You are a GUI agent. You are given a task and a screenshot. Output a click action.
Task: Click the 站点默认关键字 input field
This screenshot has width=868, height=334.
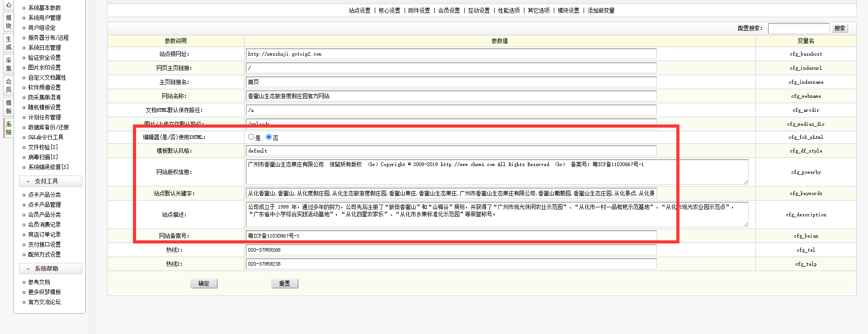pyautogui.click(x=451, y=193)
